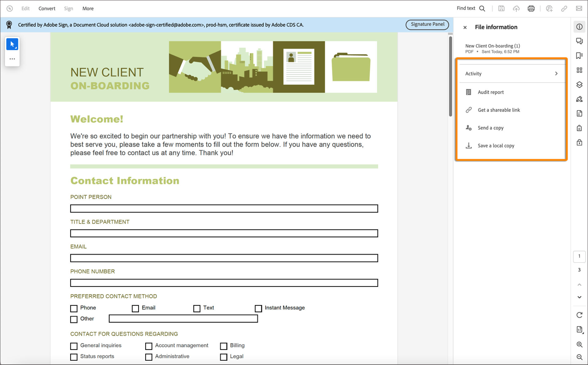The height and width of the screenshot is (365, 588).
Task: Click the zoom in magnifier icon
Action: (579, 344)
